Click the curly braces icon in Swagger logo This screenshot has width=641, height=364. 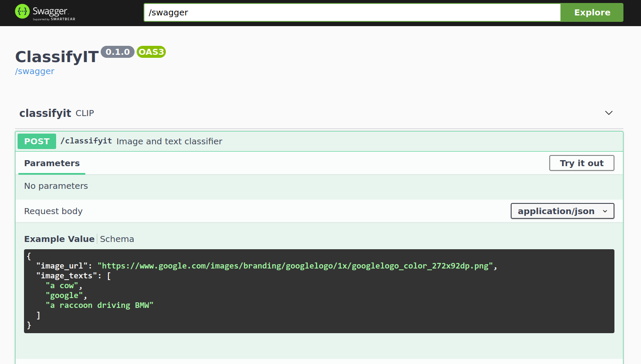tap(22, 11)
